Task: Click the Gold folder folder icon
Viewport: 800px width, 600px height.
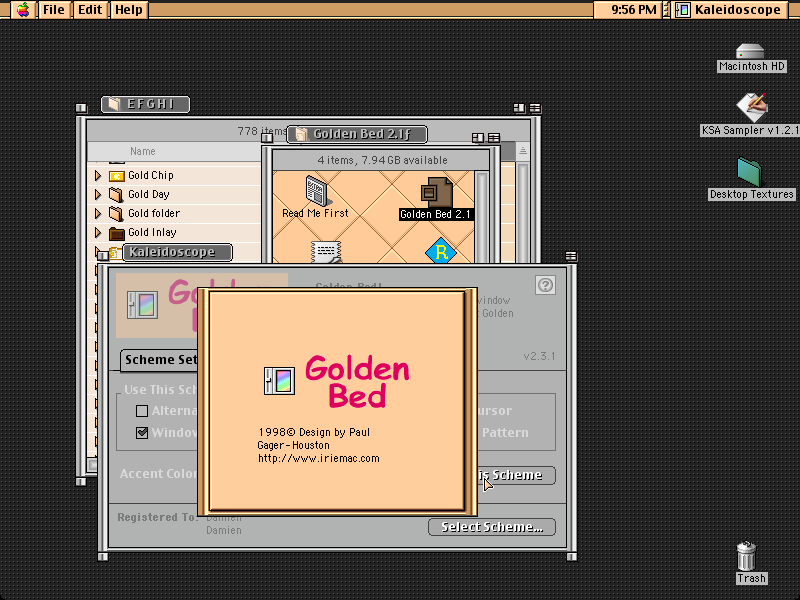Action: (117, 214)
